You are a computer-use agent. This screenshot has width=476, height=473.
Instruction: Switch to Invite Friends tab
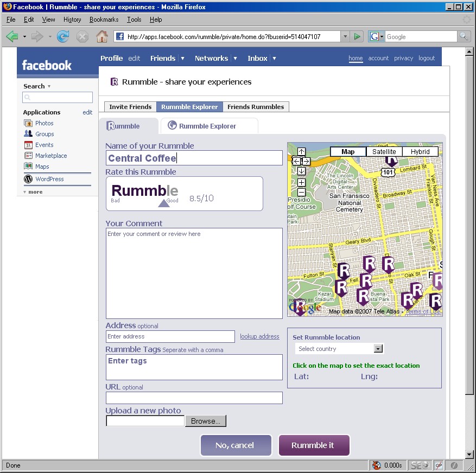[x=130, y=107]
